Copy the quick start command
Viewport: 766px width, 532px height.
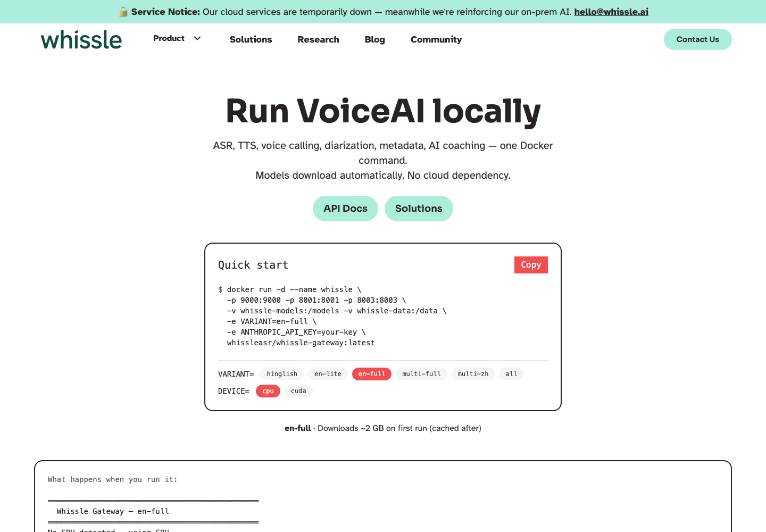(531, 265)
